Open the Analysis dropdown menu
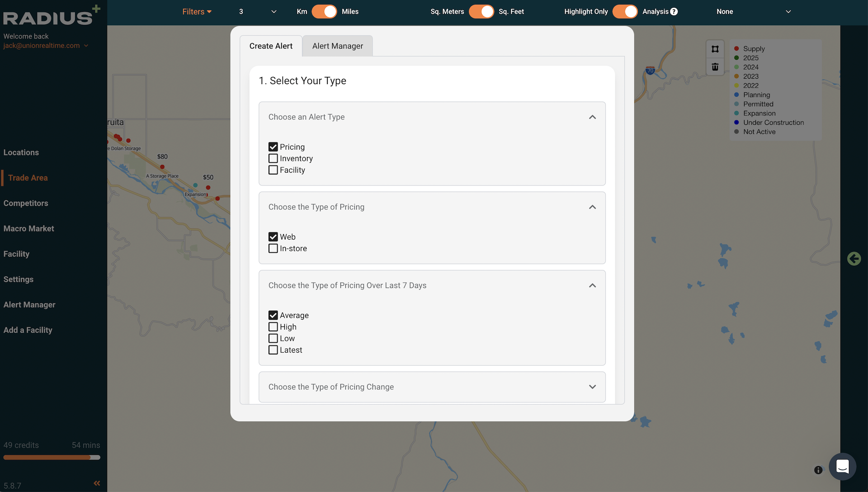Image resolution: width=868 pixels, height=492 pixels. click(755, 11)
